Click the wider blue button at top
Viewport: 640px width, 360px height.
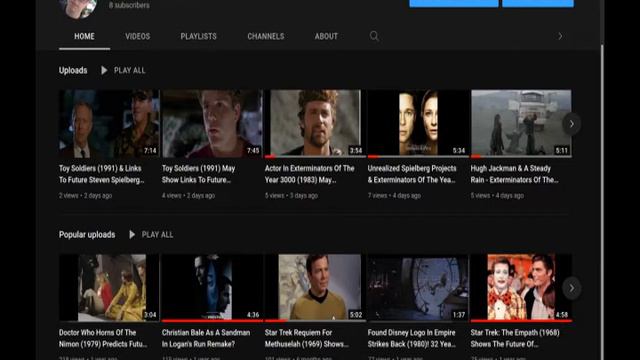454,3
